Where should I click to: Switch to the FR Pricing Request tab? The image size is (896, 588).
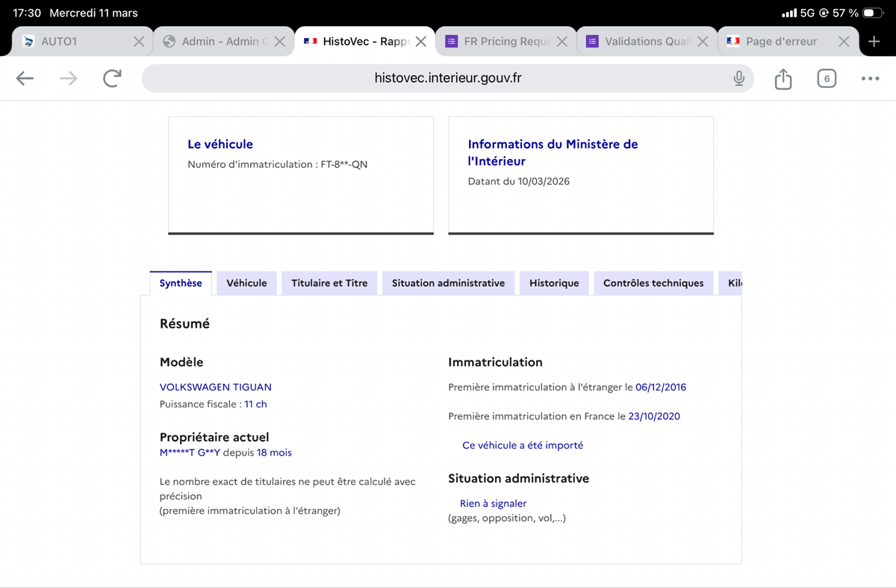[500, 42]
